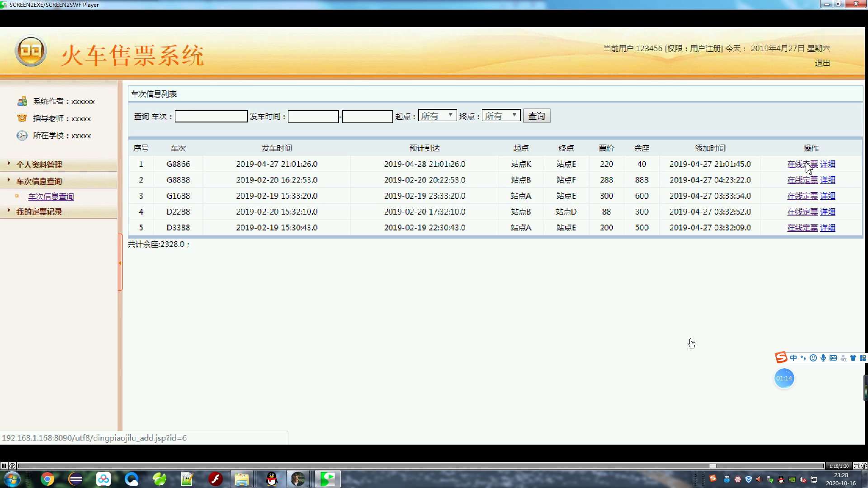Open 详细 for train G1688
The height and width of the screenshot is (488, 868).
[828, 196]
